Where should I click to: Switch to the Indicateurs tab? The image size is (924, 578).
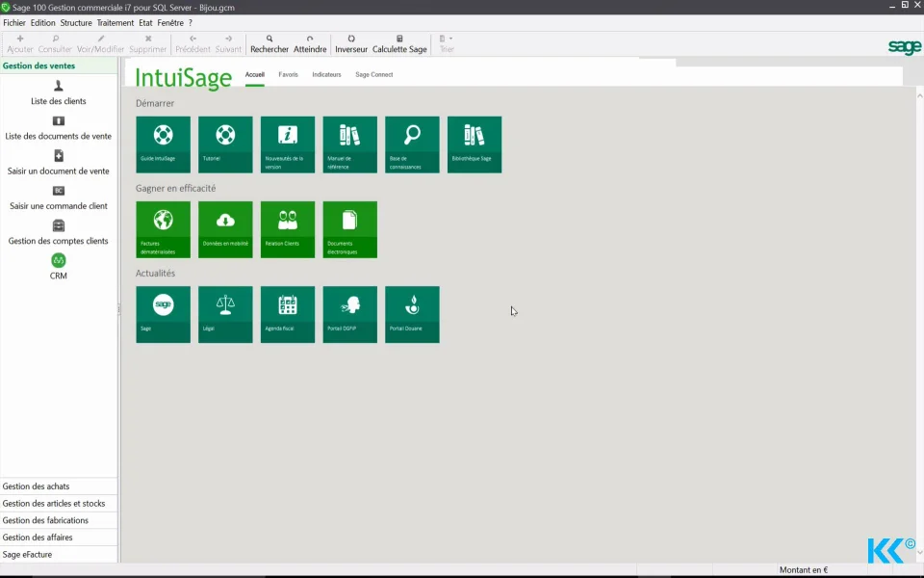pos(326,75)
